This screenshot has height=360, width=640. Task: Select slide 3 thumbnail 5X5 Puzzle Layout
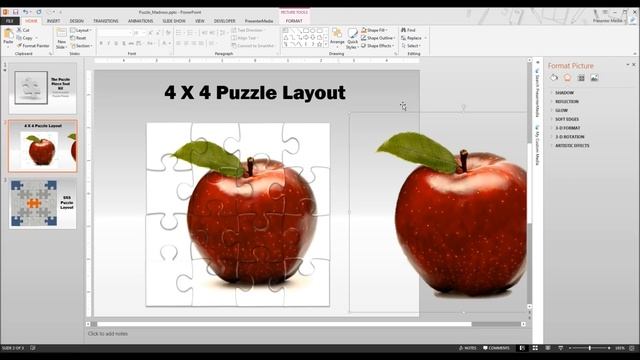click(42, 204)
